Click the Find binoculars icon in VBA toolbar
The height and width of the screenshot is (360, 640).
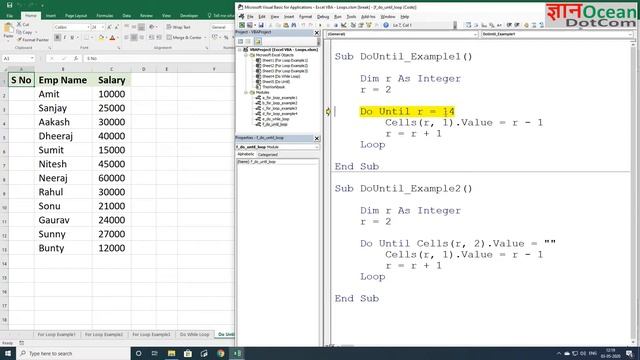(293, 25)
